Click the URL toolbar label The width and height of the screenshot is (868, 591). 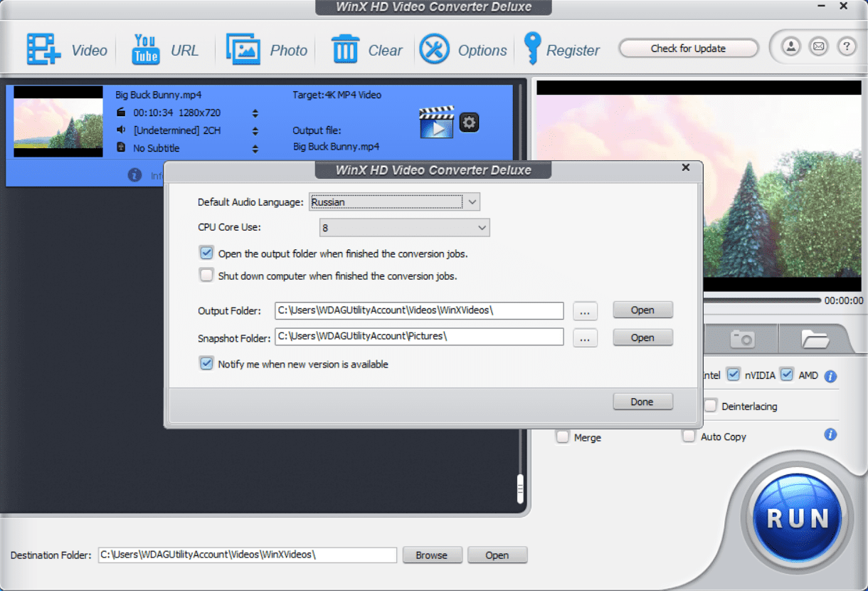tap(184, 51)
